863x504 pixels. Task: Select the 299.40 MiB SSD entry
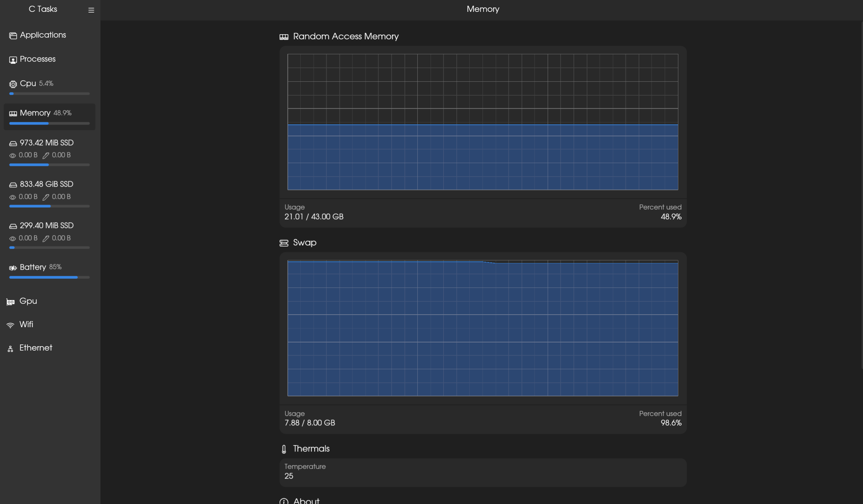pyautogui.click(x=46, y=226)
